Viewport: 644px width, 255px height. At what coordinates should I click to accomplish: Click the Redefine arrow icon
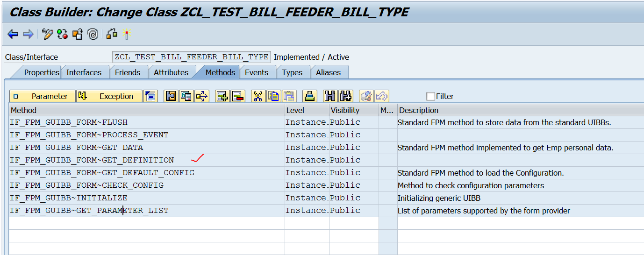coord(202,96)
